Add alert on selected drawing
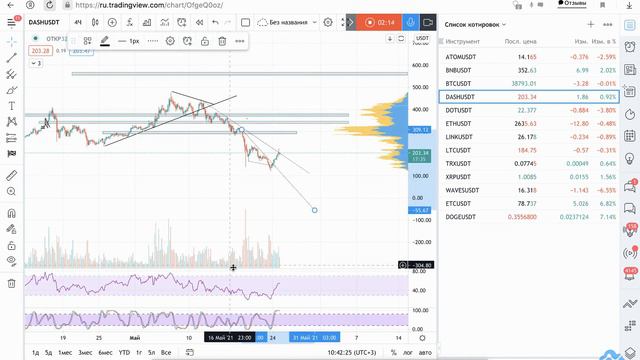 tap(187, 41)
